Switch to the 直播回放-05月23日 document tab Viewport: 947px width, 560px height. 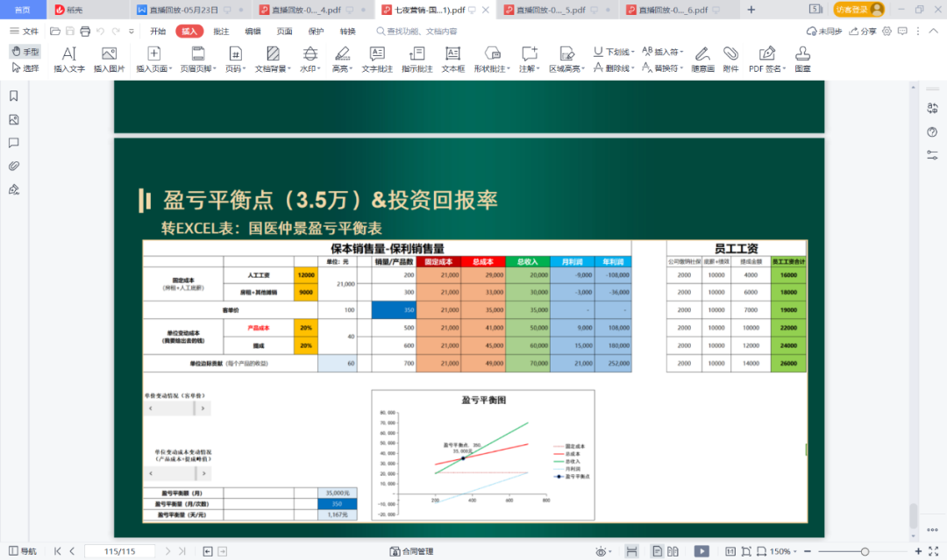point(183,10)
